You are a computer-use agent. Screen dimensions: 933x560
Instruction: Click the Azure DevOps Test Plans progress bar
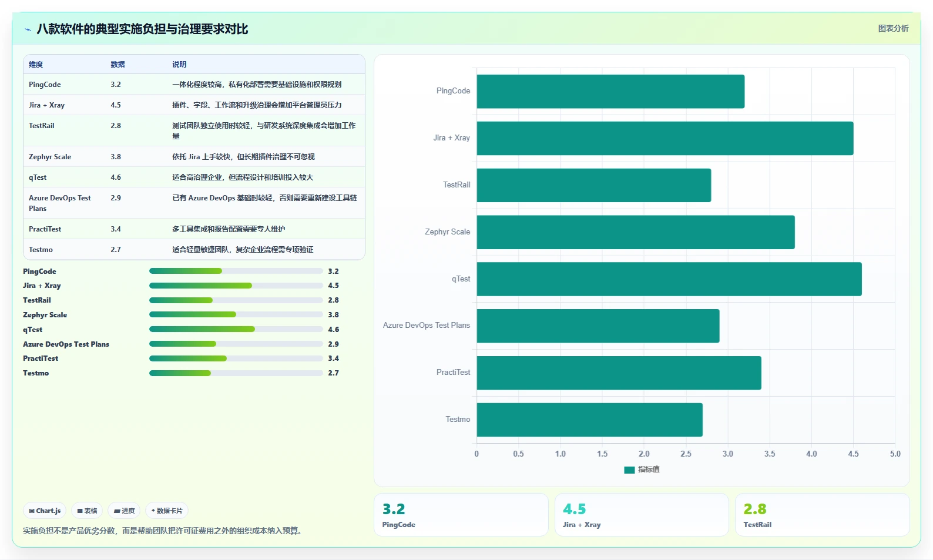click(236, 344)
